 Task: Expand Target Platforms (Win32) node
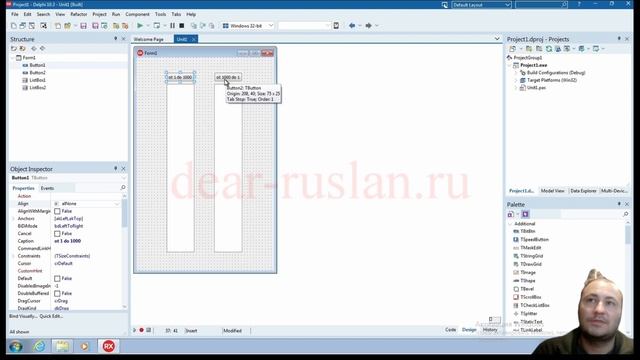(x=516, y=80)
